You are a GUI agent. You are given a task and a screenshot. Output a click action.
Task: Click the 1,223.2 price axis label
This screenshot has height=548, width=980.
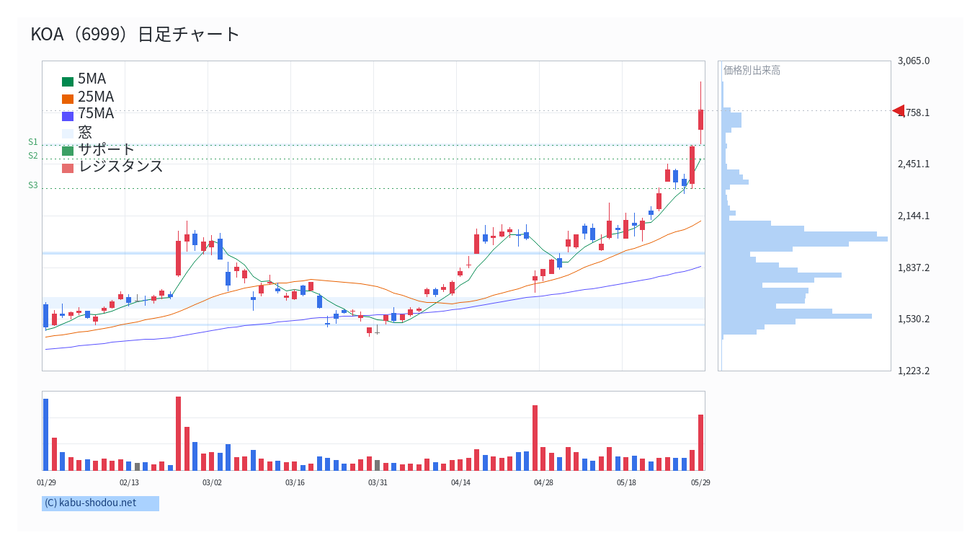914,371
